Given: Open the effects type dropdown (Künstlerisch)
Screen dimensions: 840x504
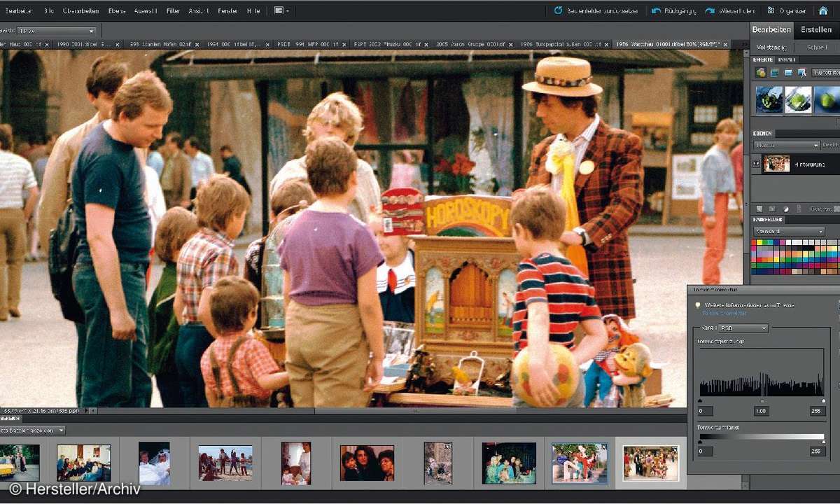Looking at the screenshot, I should coord(826,72).
